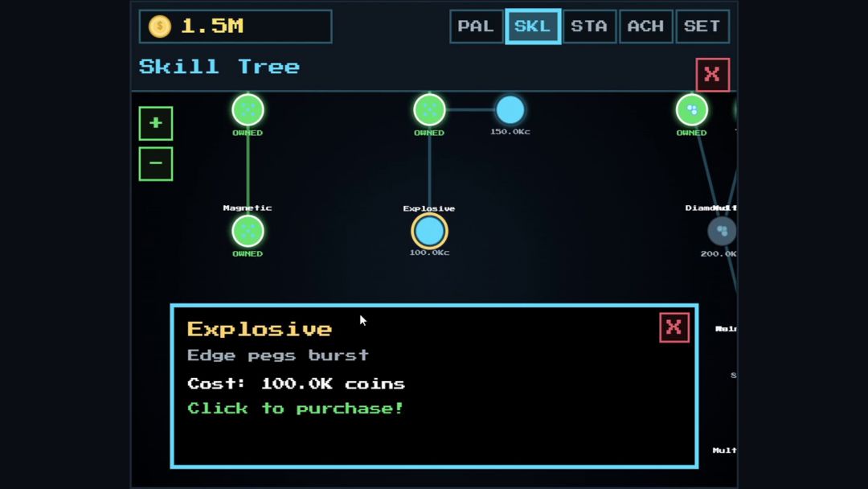Select the blue 150.0Kc skill node
868x489 pixels.
[x=510, y=109]
